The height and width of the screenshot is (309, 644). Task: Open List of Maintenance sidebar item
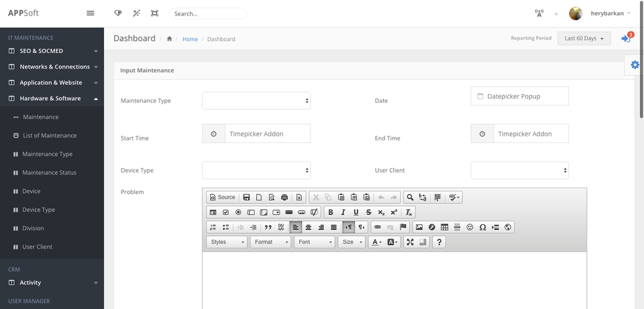pyautogui.click(x=50, y=136)
